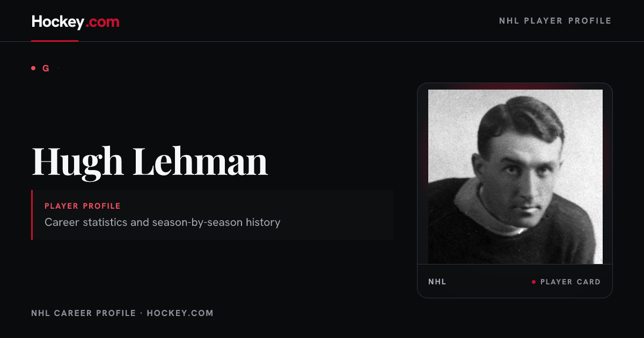Click the red dot beside the G position
The width and height of the screenshot is (644, 338).
33,68
